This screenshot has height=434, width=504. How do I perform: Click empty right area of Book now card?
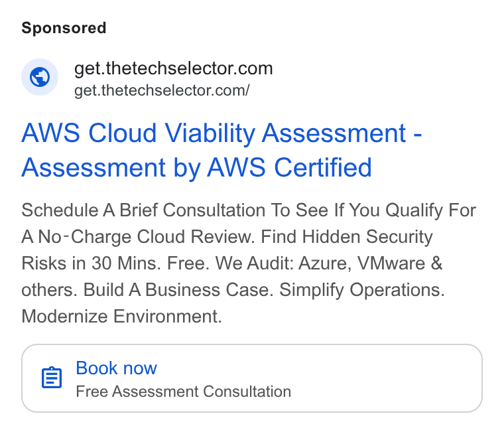386,378
